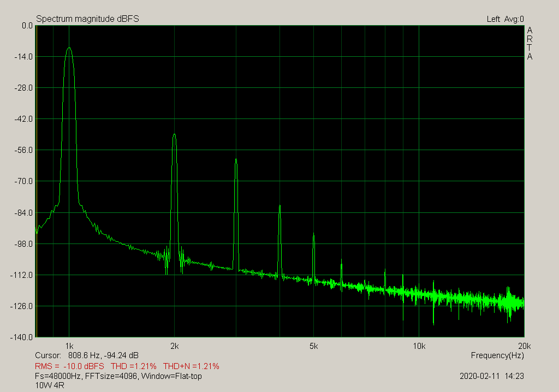Click the -112.0 y-axis label
559x392 pixels.
click(x=22, y=275)
